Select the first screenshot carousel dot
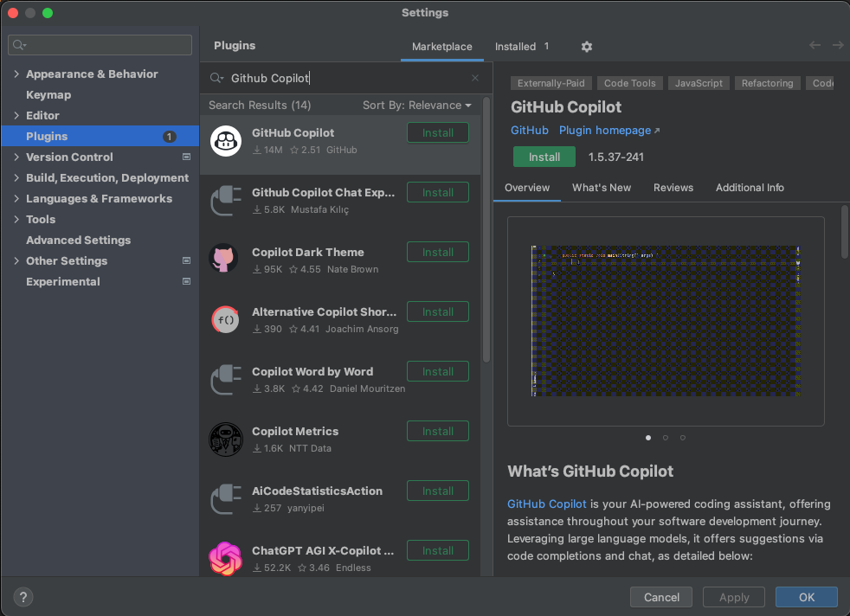Viewport: 850px width, 616px height. (648, 438)
